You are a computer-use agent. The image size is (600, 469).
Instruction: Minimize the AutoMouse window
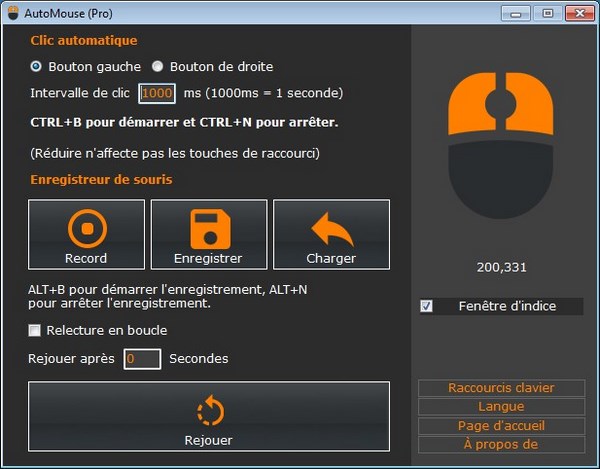516,14
